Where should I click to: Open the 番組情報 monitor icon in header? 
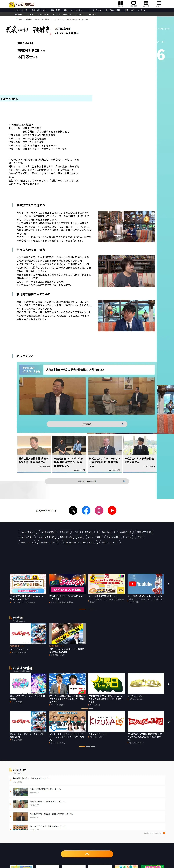pyautogui.click(x=133, y=4)
